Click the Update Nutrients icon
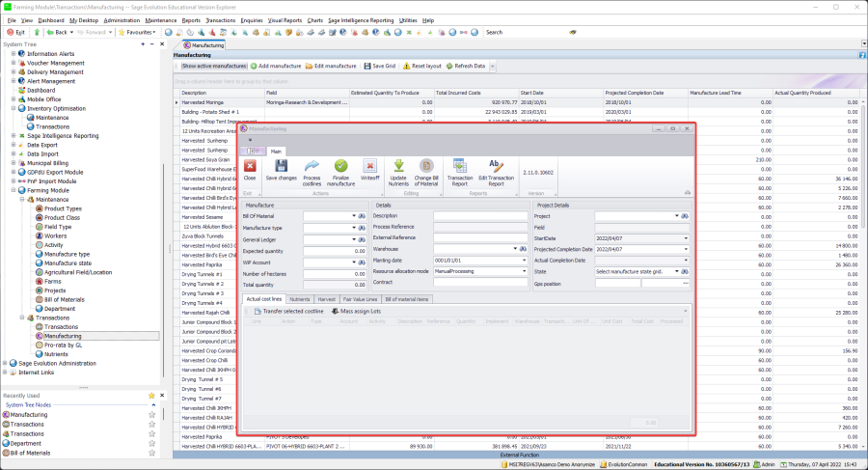Image resolution: width=868 pixels, height=470 pixels. pyautogui.click(x=398, y=167)
